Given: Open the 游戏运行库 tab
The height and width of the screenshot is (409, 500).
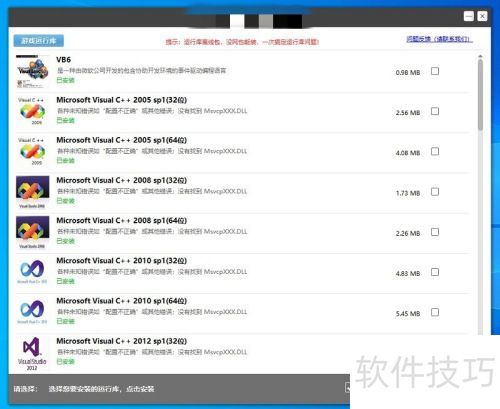Looking at the screenshot, I should 39,41.
